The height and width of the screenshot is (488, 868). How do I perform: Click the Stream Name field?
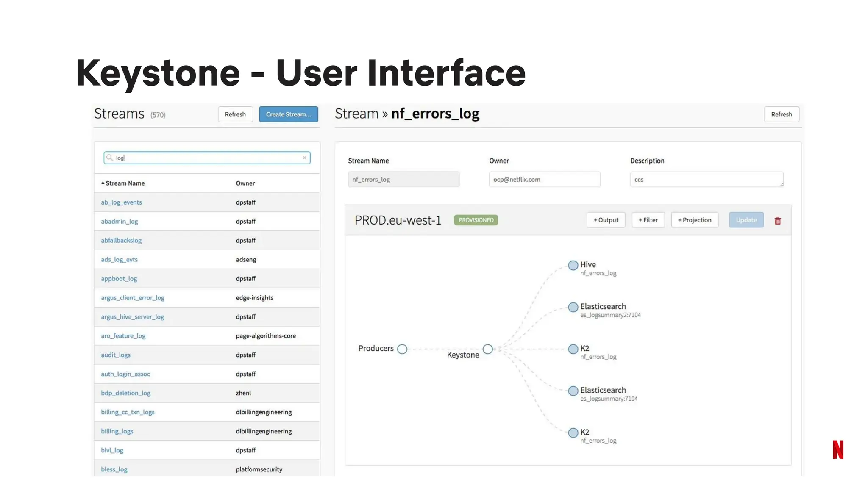(403, 179)
